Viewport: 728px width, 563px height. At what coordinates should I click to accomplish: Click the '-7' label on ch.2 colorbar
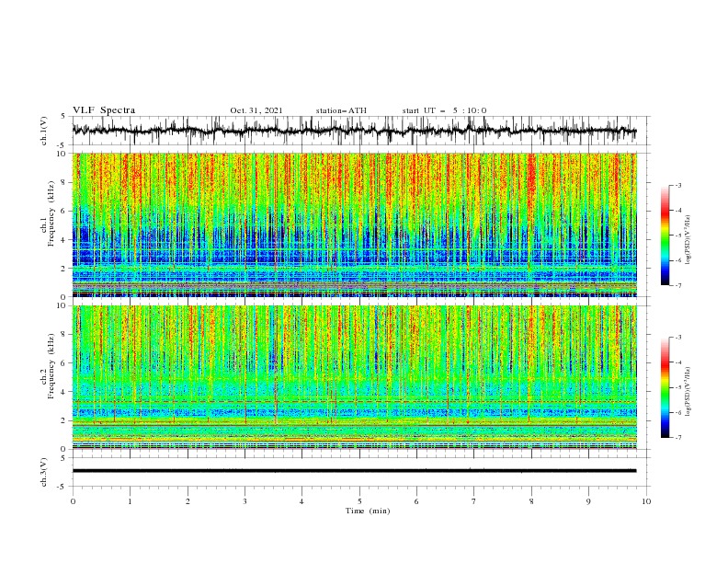(678, 438)
